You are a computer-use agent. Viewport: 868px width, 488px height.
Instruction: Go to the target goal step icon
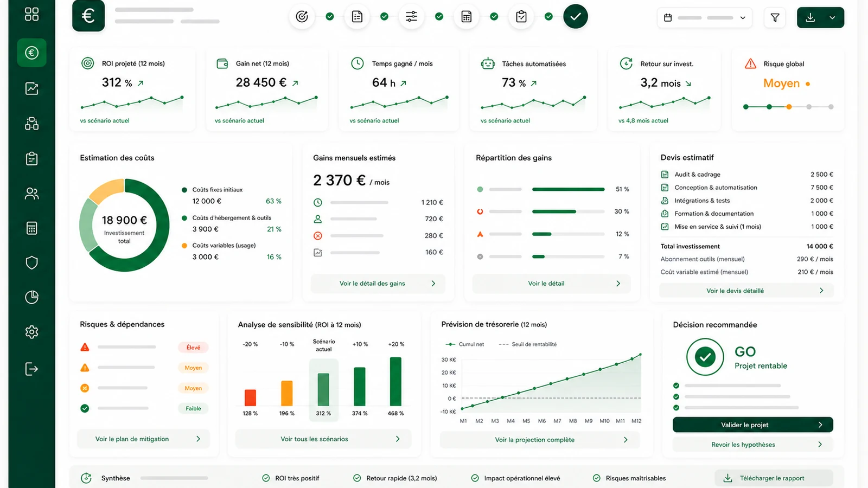[302, 17]
